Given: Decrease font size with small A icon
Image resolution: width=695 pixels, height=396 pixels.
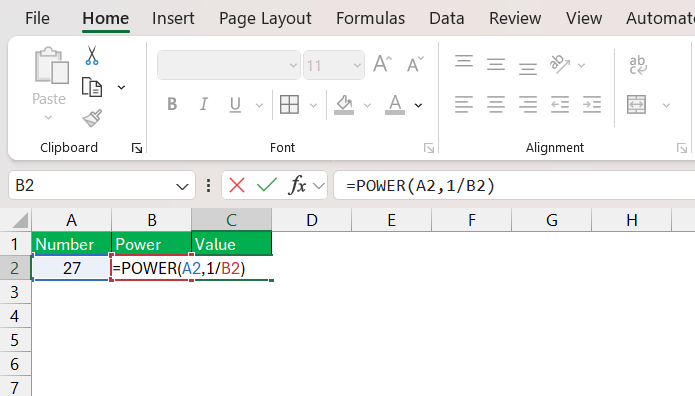Looking at the screenshot, I should coord(415,64).
